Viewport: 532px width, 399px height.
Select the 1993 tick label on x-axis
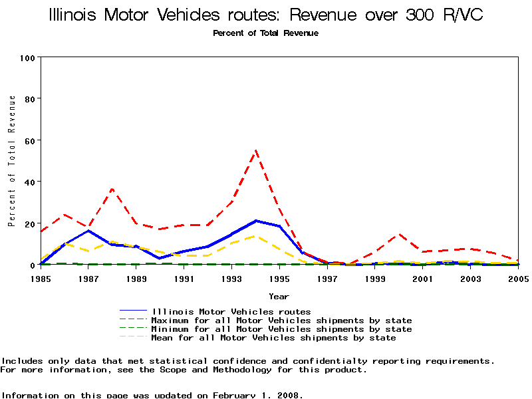pyautogui.click(x=231, y=278)
